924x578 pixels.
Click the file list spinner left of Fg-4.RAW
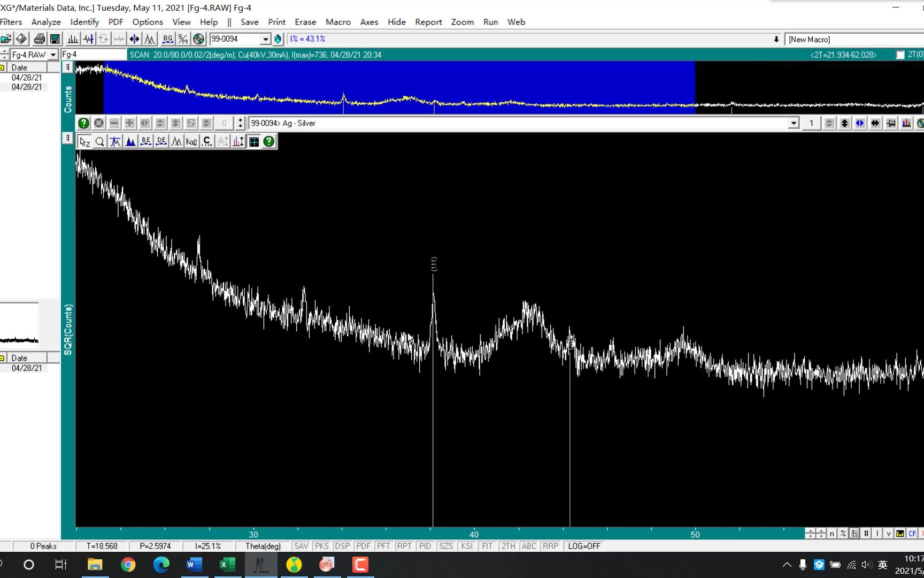[4, 55]
